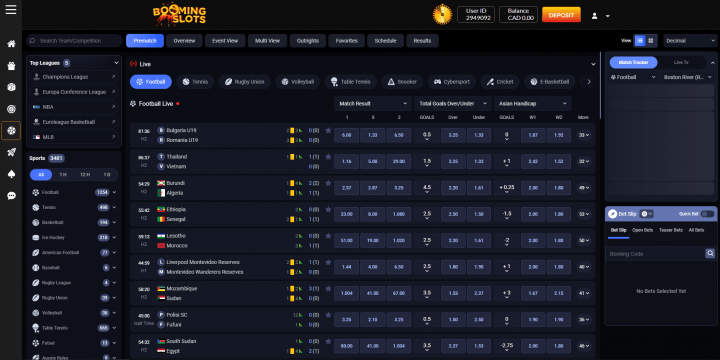Click the Deposit button
The width and height of the screenshot is (720, 360).
tap(561, 15)
